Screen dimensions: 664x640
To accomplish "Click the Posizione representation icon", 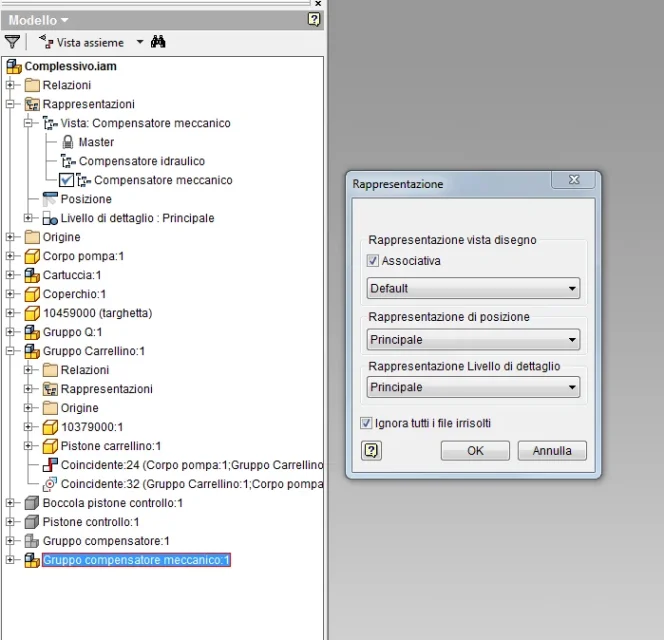I will coord(50,199).
